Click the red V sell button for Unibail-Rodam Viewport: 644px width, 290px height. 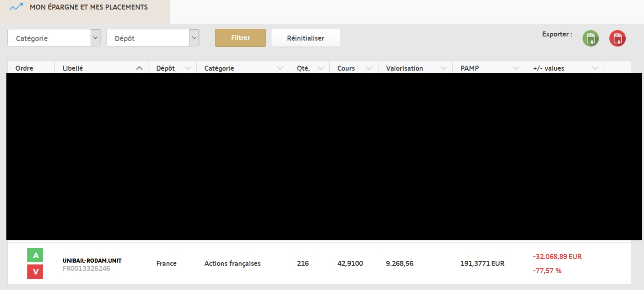click(x=35, y=272)
